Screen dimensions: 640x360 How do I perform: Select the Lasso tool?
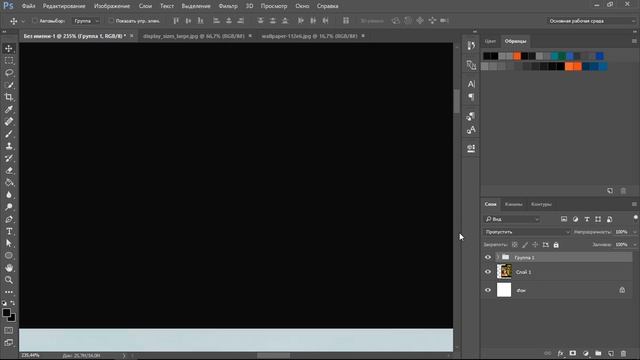pyautogui.click(x=9, y=73)
